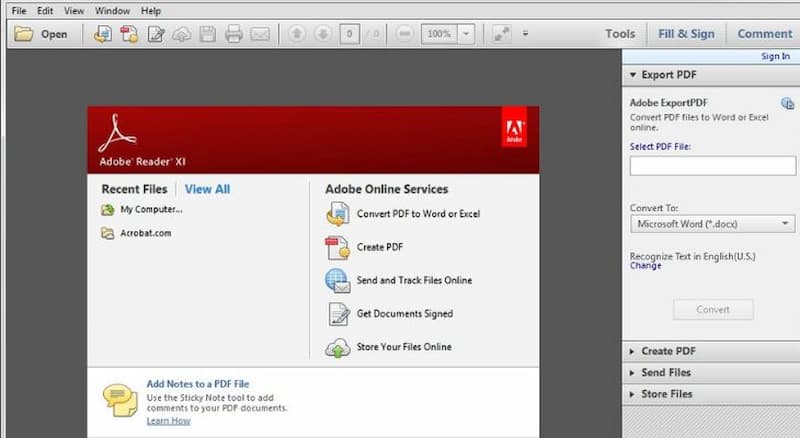Click the Print icon in the toolbar
Screen dimensions: 800x438
click(234, 34)
